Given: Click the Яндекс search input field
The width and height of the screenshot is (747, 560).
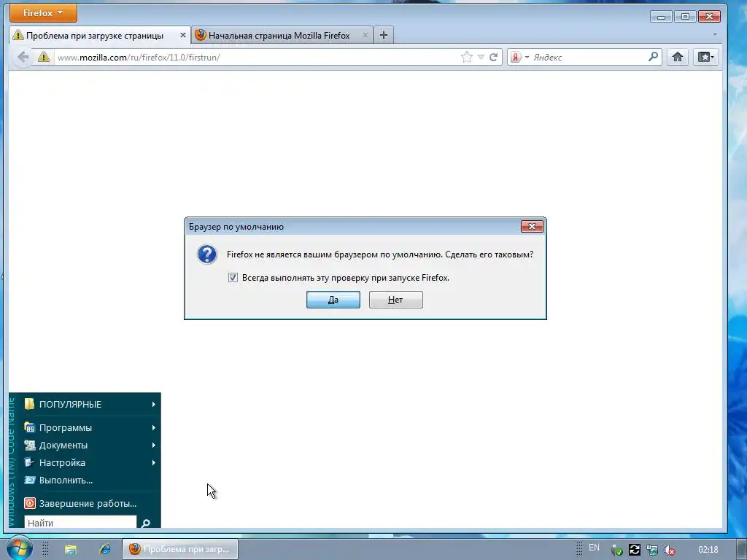Looking at the screenshot, I should pos(589,57).
